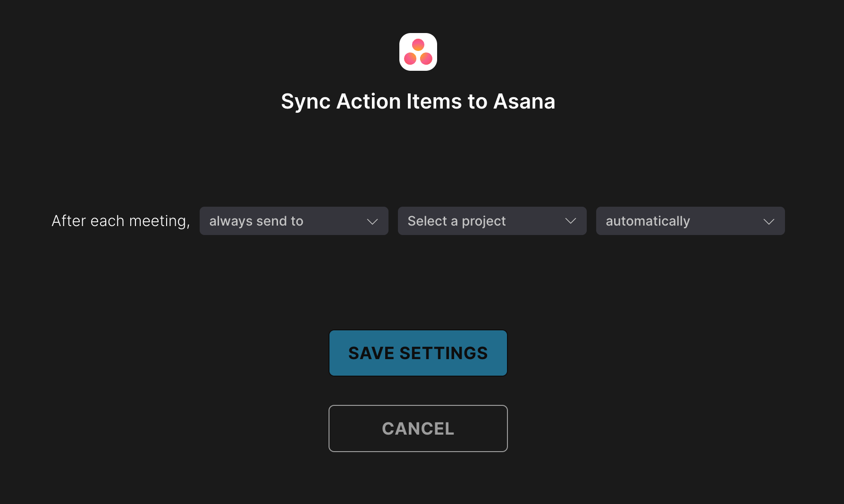Click the 'automatically' text in the last combo box
Screen dimensions: 844x504
click(x=648, y=221)
